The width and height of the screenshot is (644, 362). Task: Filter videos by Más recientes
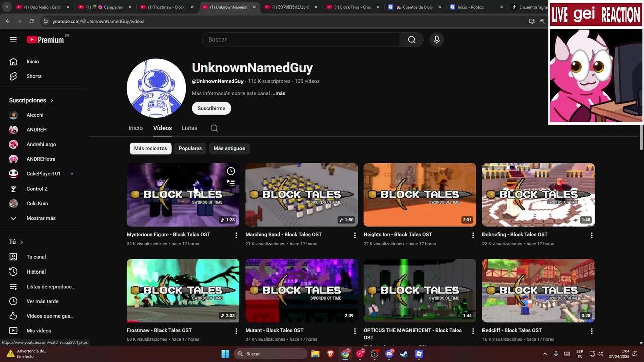click(x=150, y=149)
